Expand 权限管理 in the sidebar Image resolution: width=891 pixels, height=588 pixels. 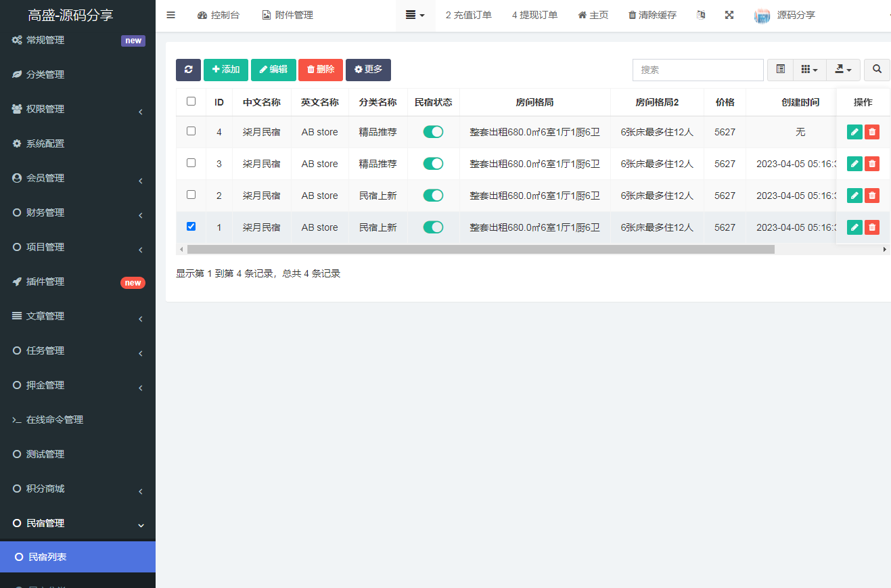point(78,109)
